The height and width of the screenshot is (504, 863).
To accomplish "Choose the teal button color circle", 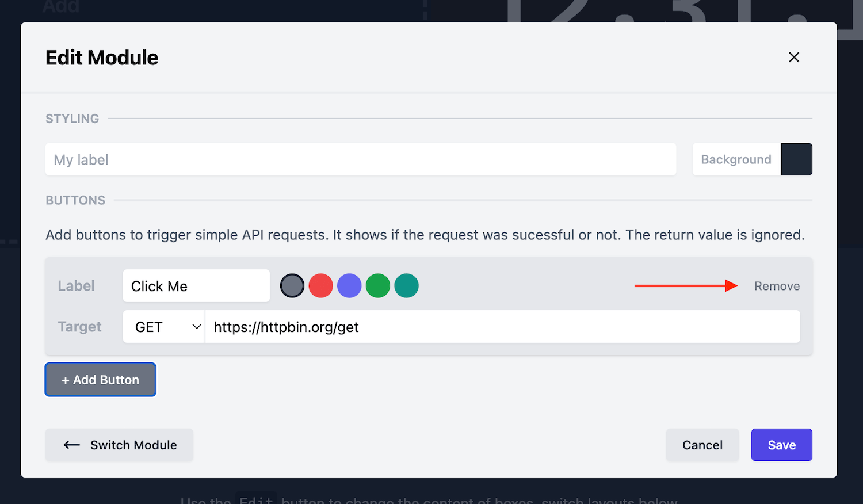I will click(x=406, y=286).
